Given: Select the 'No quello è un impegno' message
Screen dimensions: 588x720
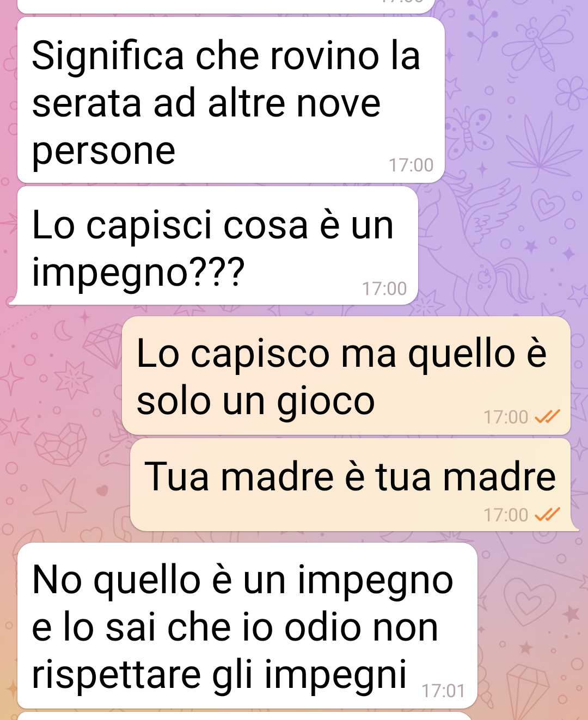Looking at the screenshot, I should click(x=247, y=626).
